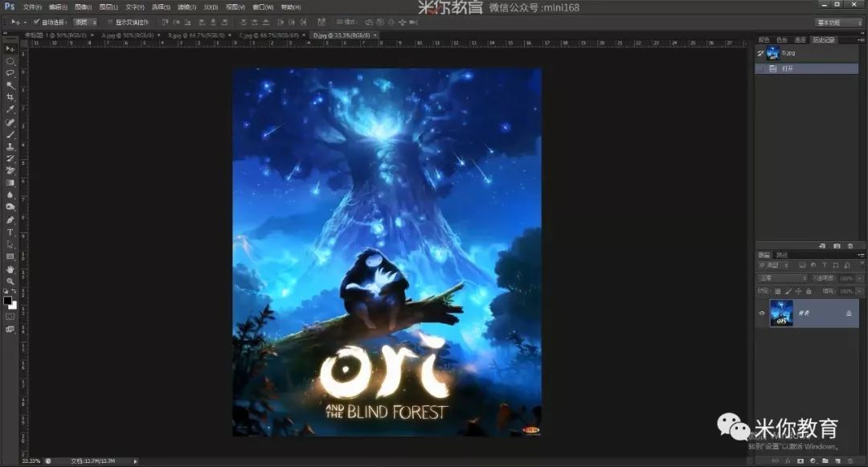868x467 pixels.
Task: Select the Eraser tool
Action: (10, 170)
